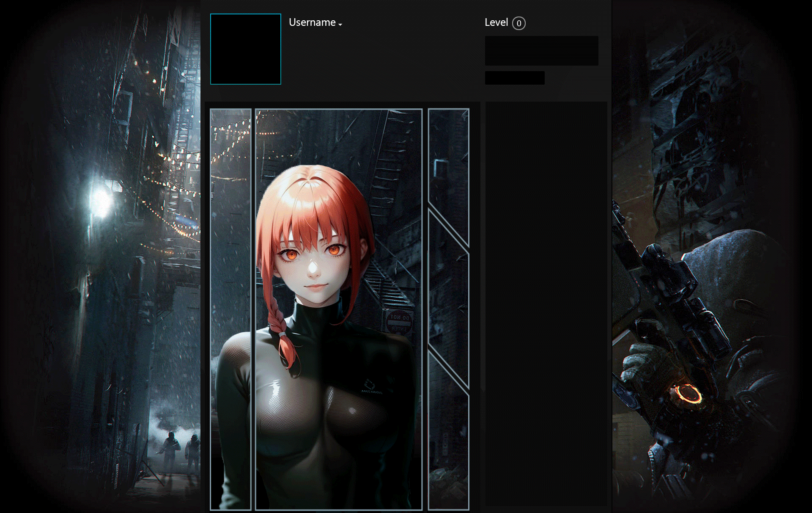Click the Level 0 circle badge

(x=518, y=23)
